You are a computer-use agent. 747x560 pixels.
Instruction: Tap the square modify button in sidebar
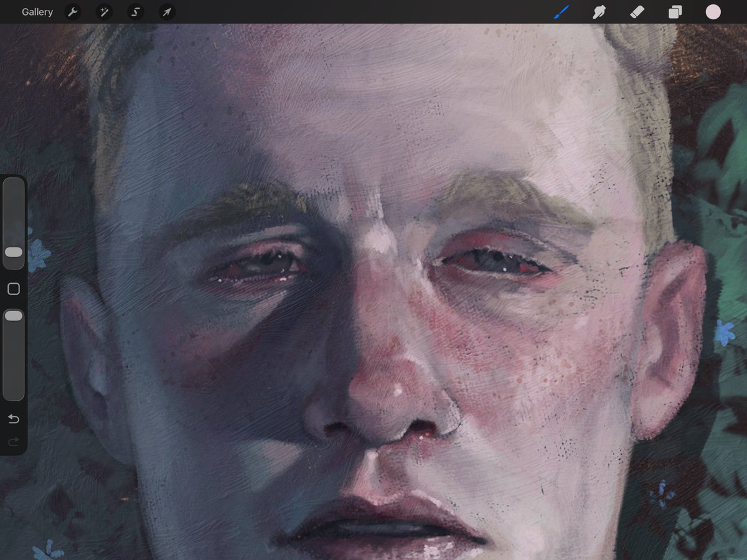(14, 289)
